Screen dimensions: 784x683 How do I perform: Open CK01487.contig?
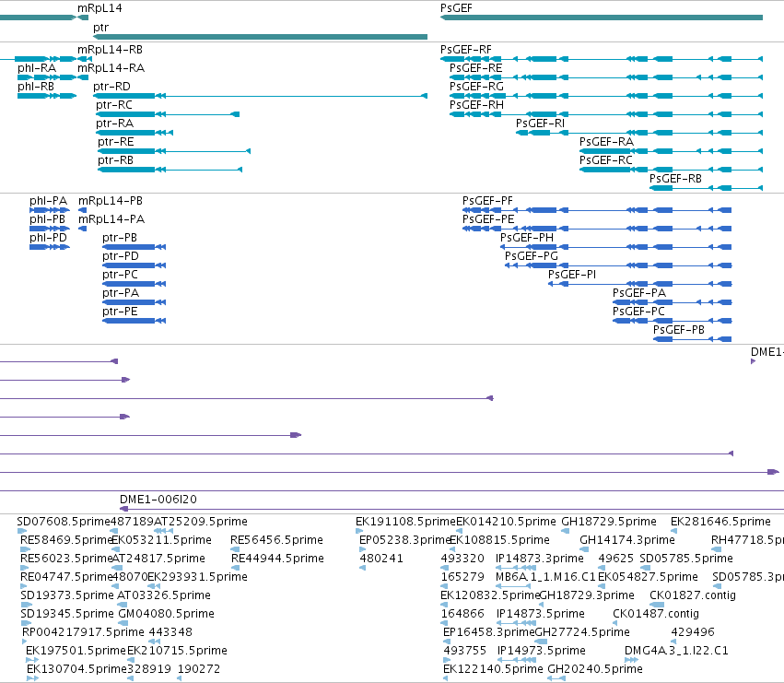656,615
